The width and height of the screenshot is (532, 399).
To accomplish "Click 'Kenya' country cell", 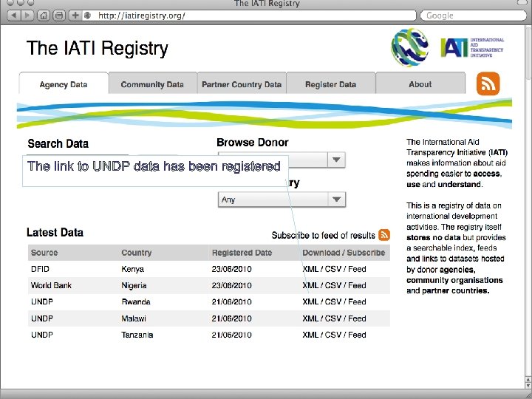I will pyautogui.click(x=133, y=269).
